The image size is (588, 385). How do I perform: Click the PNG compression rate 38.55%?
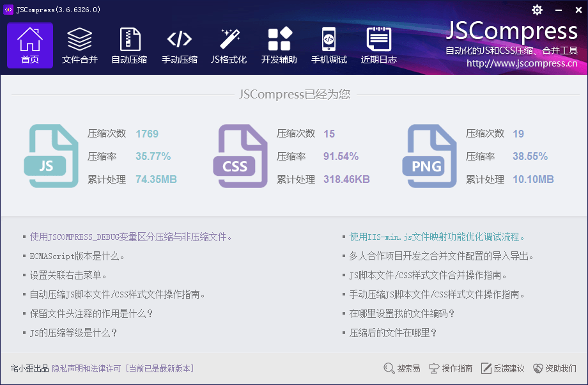pos(530,156)
